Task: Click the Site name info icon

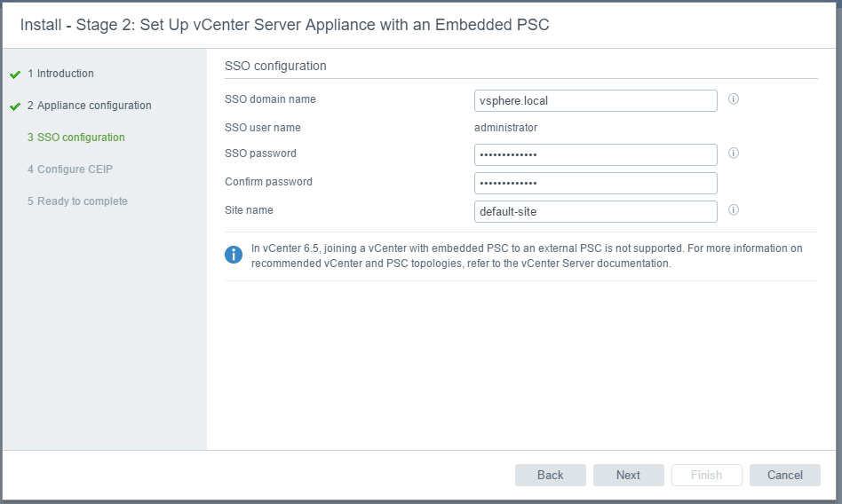Action: pos(733,210)
